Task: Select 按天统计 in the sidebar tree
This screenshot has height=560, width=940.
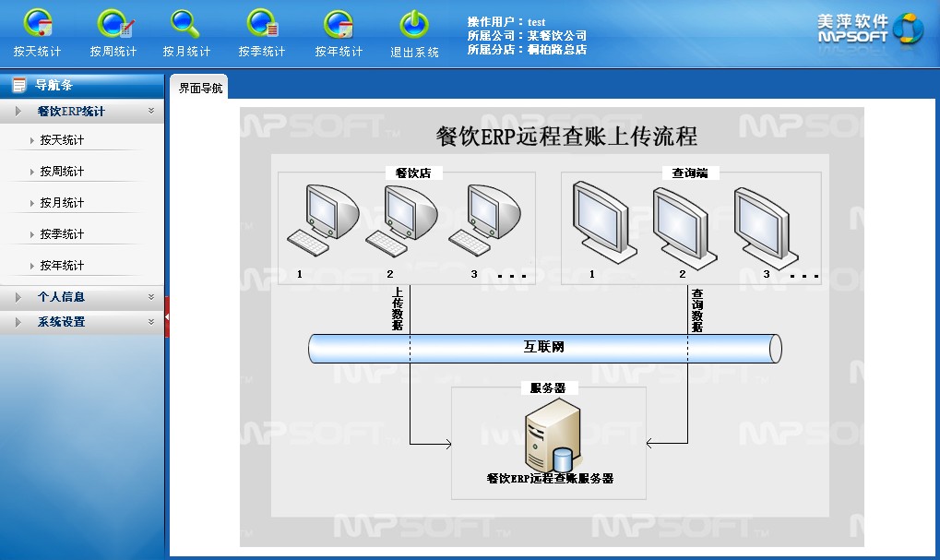Action: pyautogui.click(x=62, y=140)
